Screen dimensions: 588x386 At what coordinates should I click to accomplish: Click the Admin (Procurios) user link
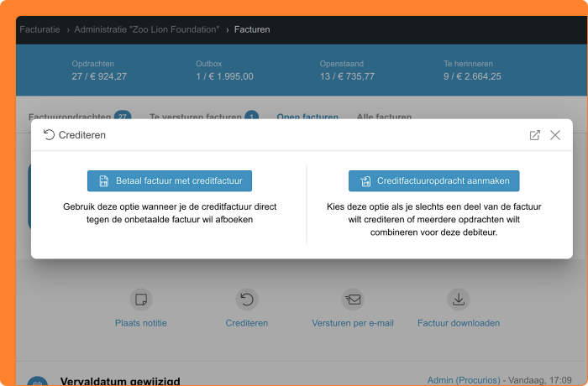click(x=464, y=380)
